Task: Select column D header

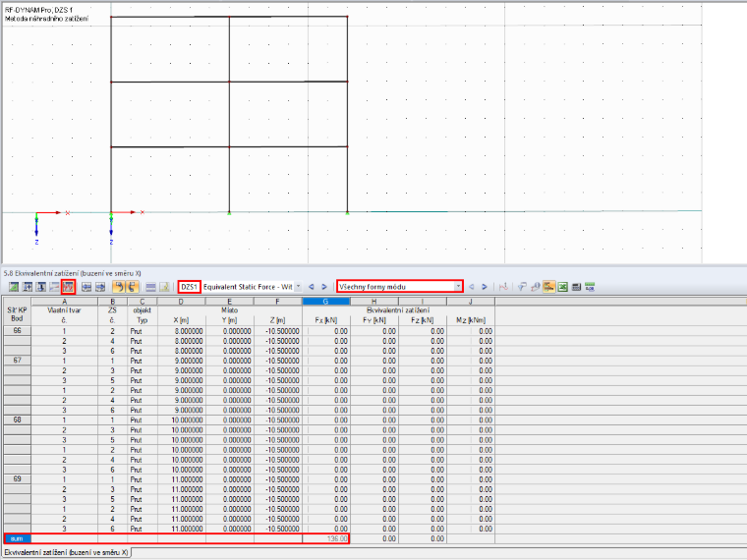Action: point(181,301)
